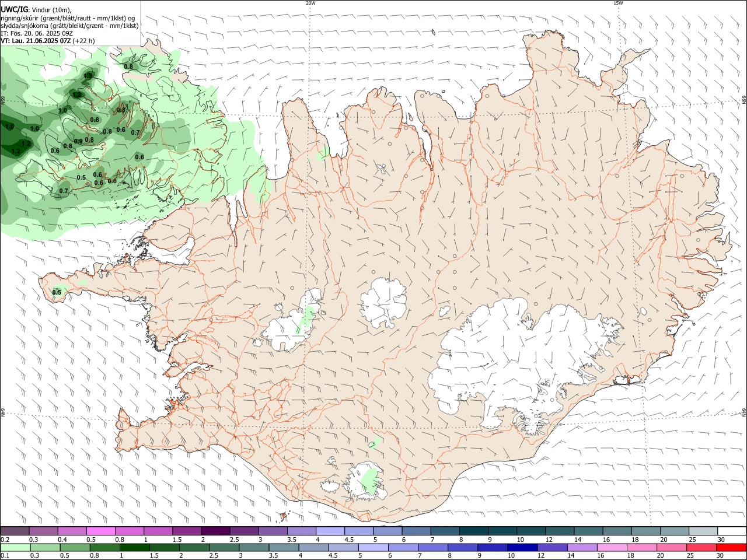Screen dimensions: 747x560
Task: Click the 0.5 value on Snæfellsnes peninsula
Action: click(57, 292)
